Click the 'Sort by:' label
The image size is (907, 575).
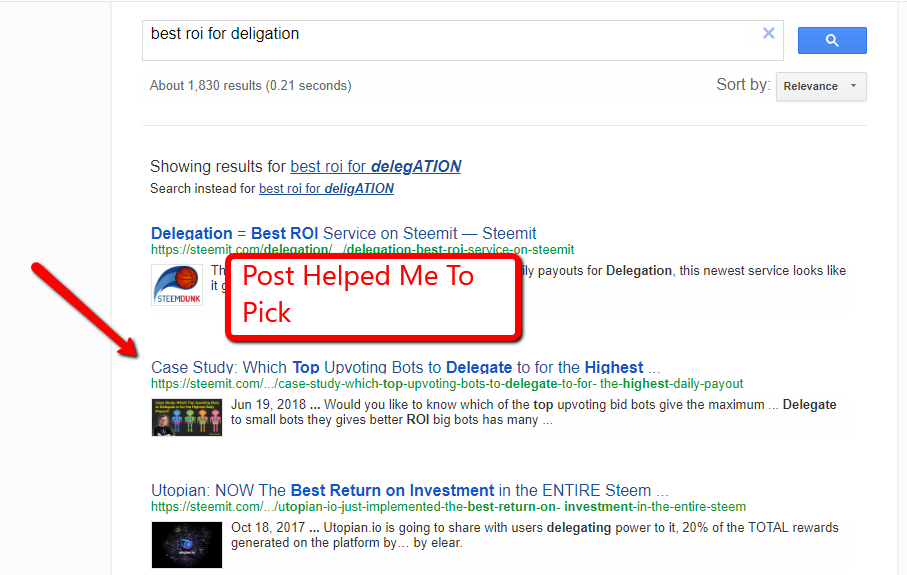click(x=743, y=84)
